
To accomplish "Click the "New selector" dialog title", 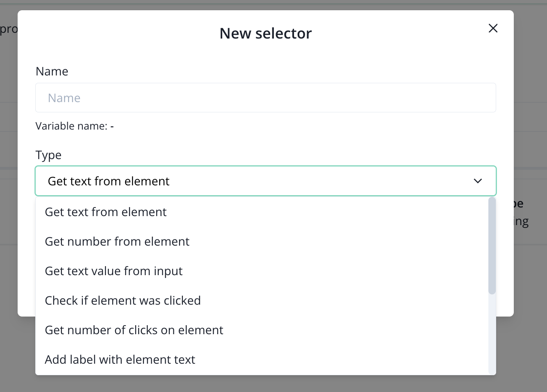I will click(x=266, y=34).
